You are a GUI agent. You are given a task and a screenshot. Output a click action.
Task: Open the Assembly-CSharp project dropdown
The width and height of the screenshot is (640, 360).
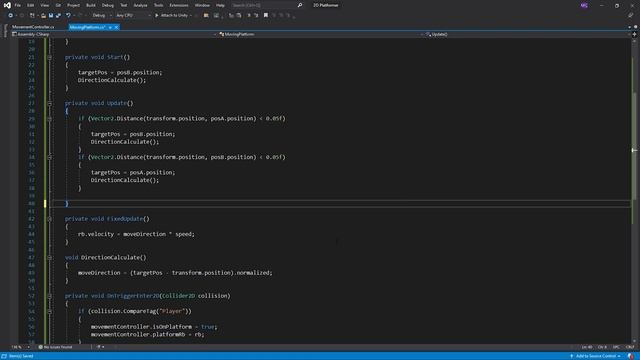tap(114, 34)
